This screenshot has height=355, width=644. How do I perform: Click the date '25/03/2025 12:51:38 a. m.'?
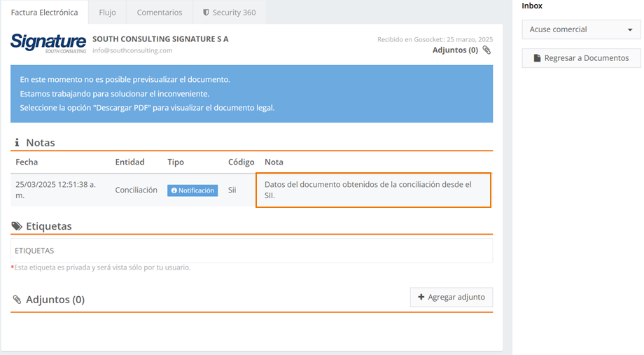[x=55, y=190]
